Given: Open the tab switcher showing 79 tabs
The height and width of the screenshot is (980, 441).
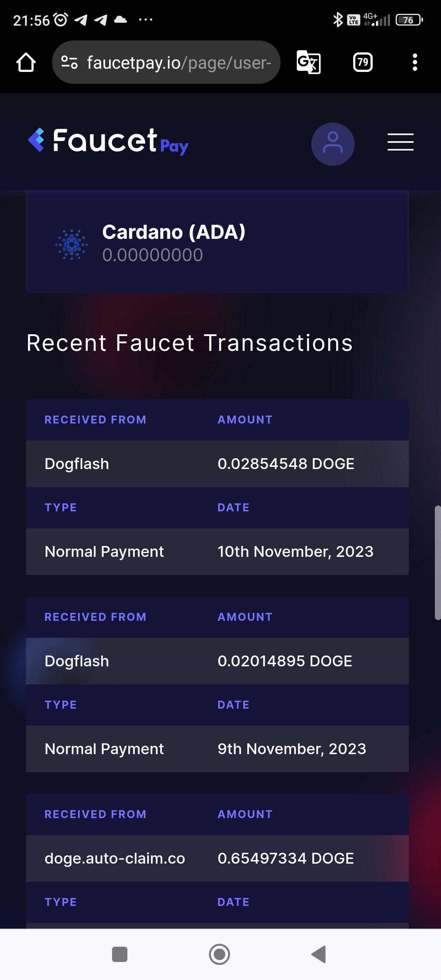Looking at the screenshot, I should [x=363, y=63].
